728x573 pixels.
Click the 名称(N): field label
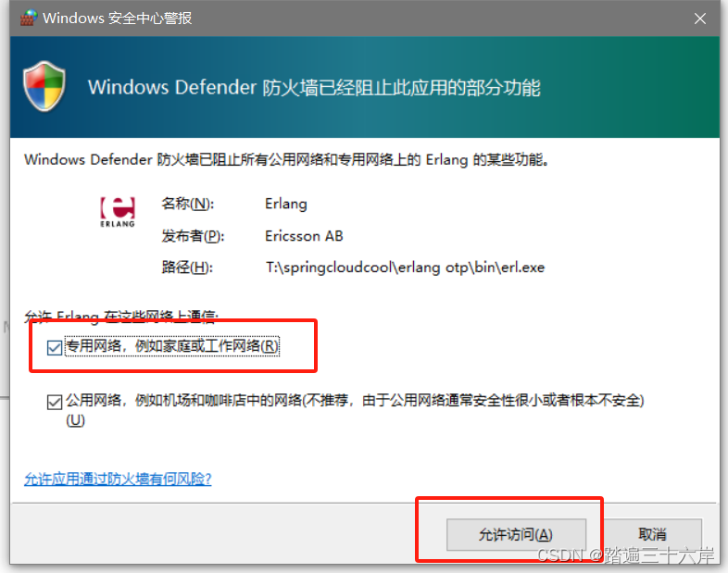(188, 204)
